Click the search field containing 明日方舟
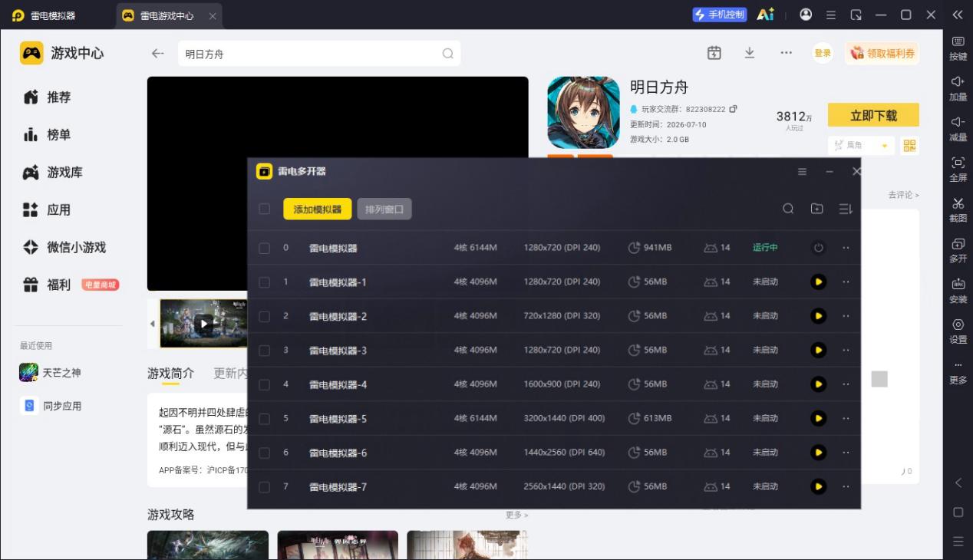 click(x=319, y=54)
